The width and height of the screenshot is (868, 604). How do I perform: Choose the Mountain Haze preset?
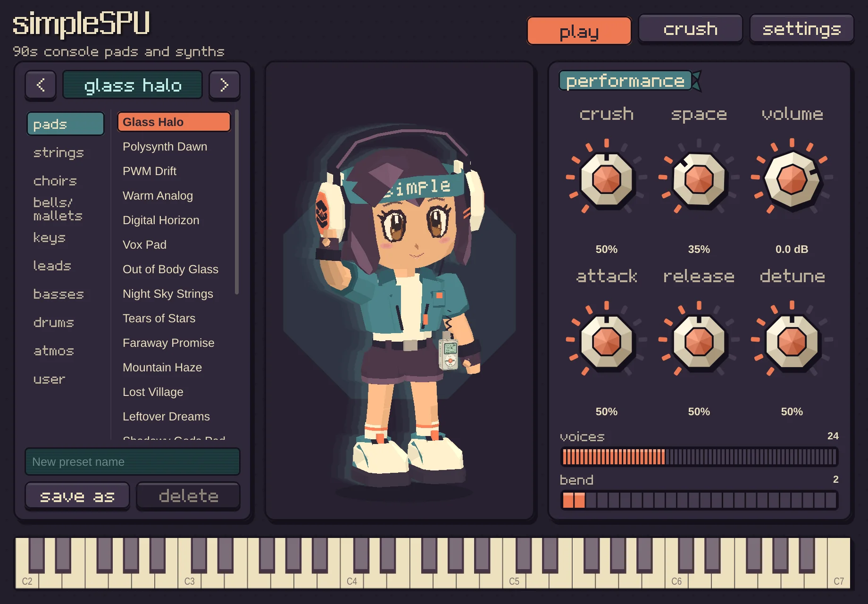pos(174,367)
